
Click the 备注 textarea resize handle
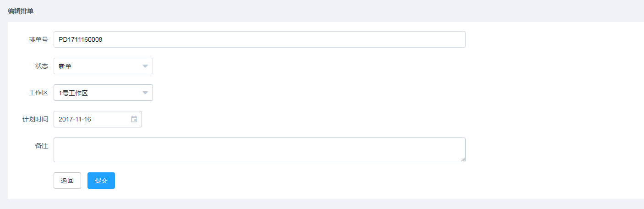coord(463,159)
